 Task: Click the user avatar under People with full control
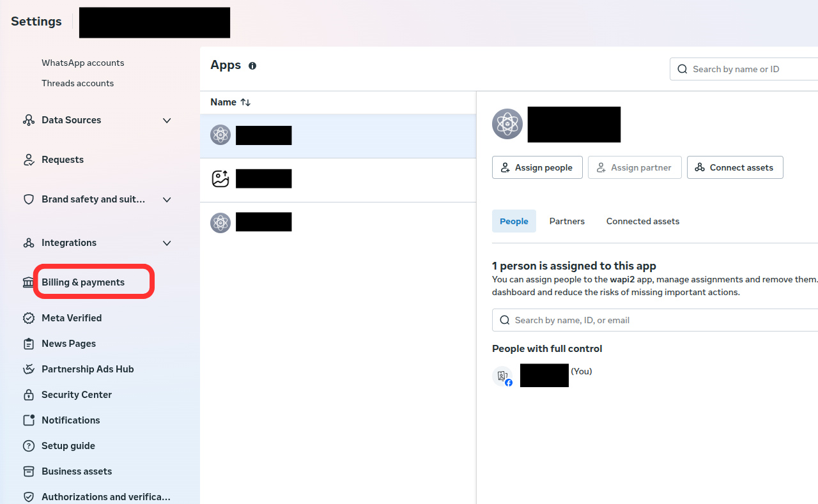502,376
